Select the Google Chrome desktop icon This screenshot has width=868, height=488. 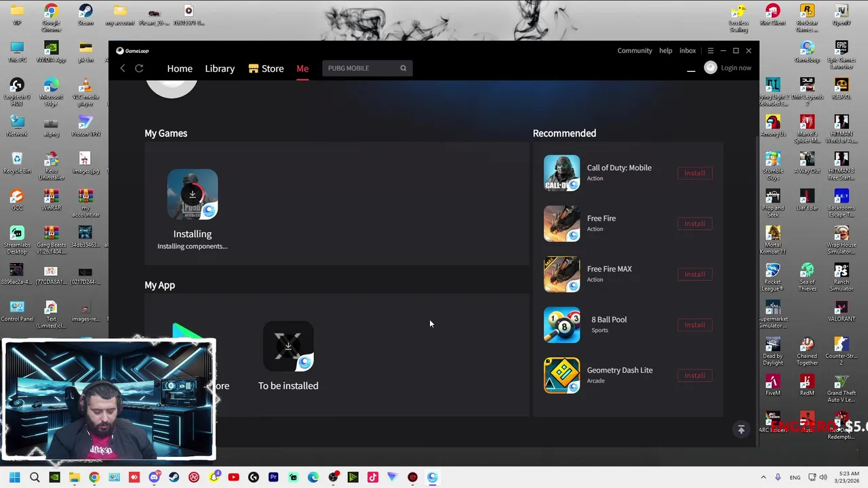pyautogui.click(x=51, y=16)
